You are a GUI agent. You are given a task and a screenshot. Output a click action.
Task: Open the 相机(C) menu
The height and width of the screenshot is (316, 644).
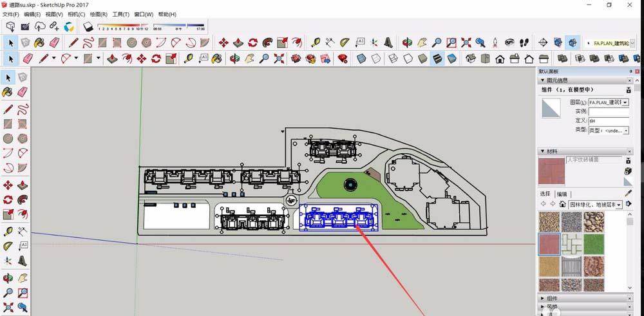[x=77, y=14]
